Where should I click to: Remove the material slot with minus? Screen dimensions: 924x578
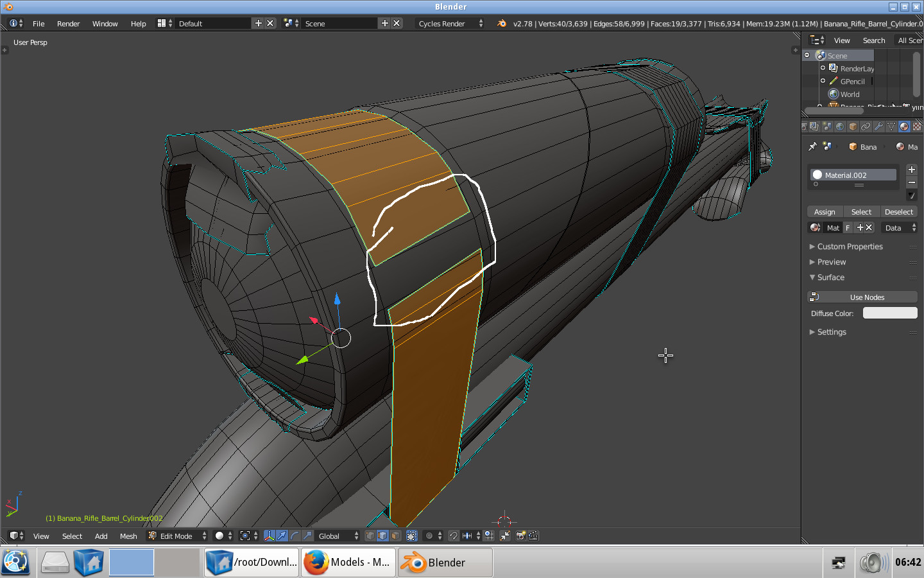click(912, 183)
